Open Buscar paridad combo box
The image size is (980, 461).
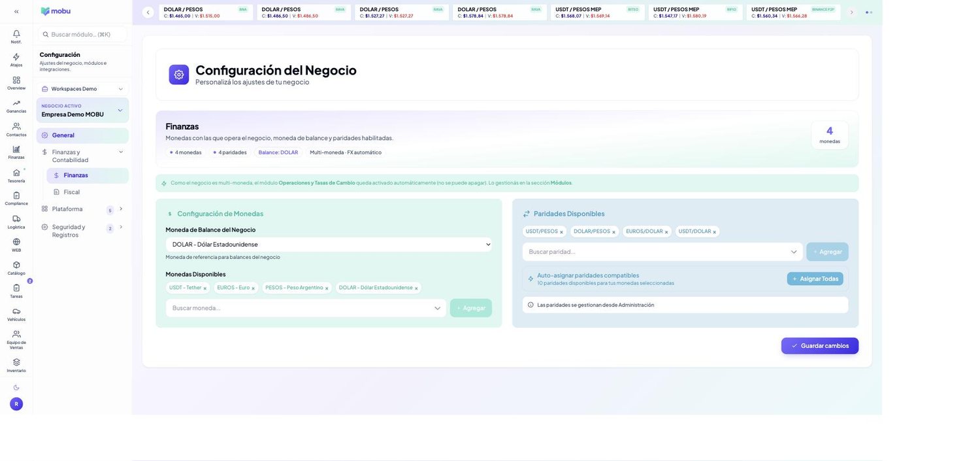pos(662,252)
